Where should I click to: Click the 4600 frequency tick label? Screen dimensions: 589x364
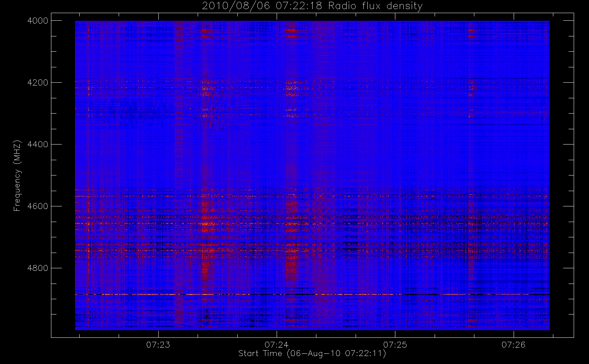(38, 206)
